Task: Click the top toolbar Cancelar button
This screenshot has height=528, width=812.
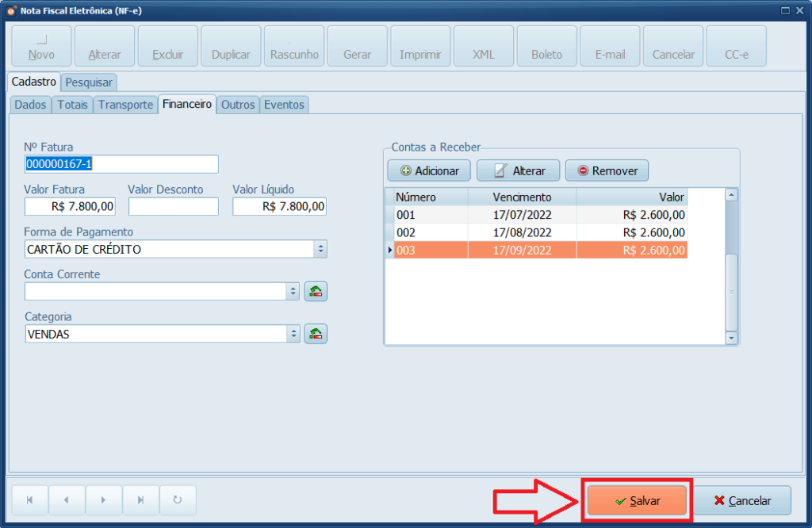Action: tap(673, 46)
